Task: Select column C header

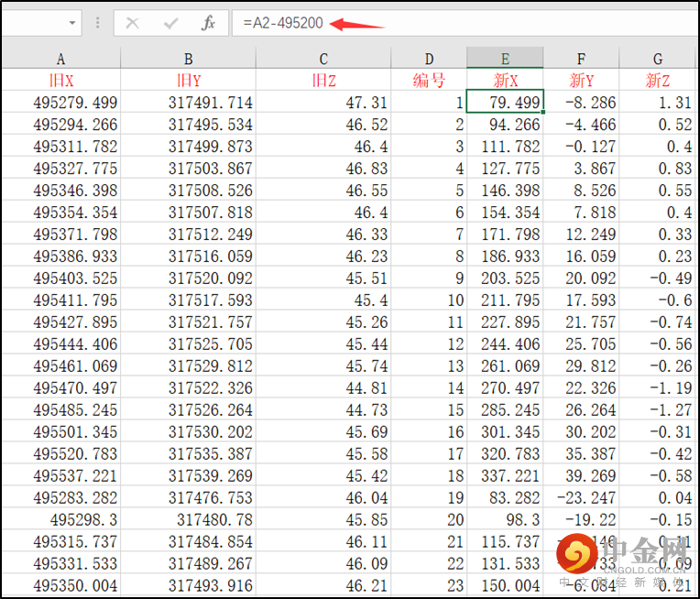Action: point(323,59)
